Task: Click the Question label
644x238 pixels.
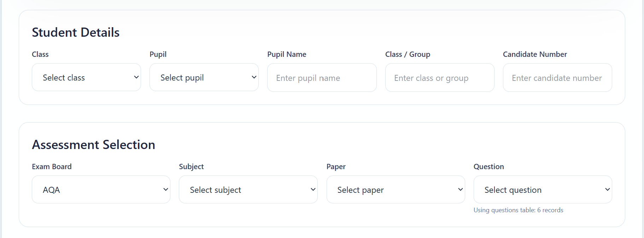Action: (x=488, y=167)
